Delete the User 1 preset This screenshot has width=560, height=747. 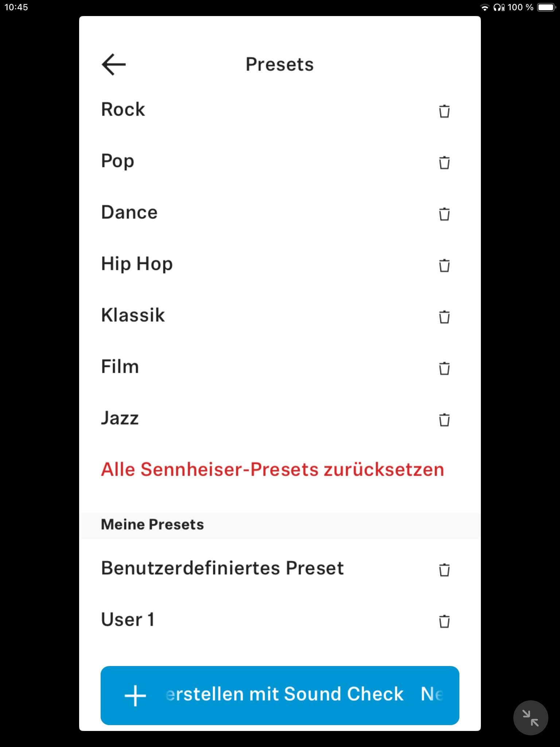(x=444, y=621)
